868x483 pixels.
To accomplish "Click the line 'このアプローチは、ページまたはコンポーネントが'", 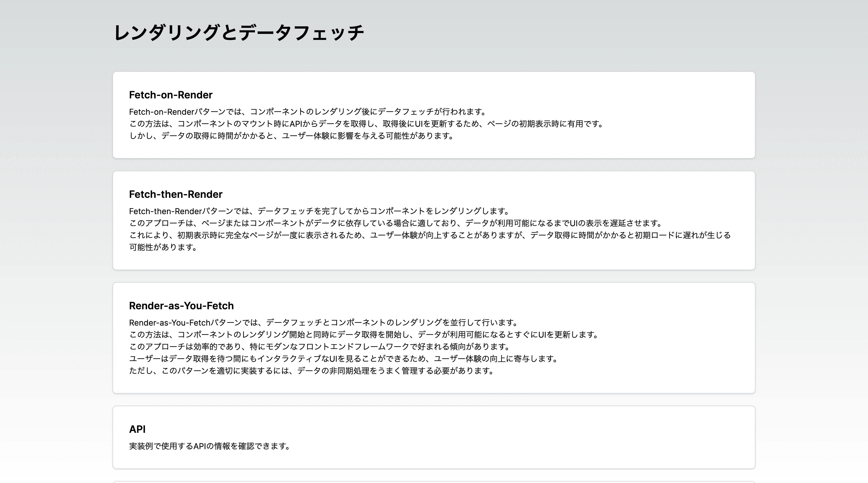I will pos(396,223).
